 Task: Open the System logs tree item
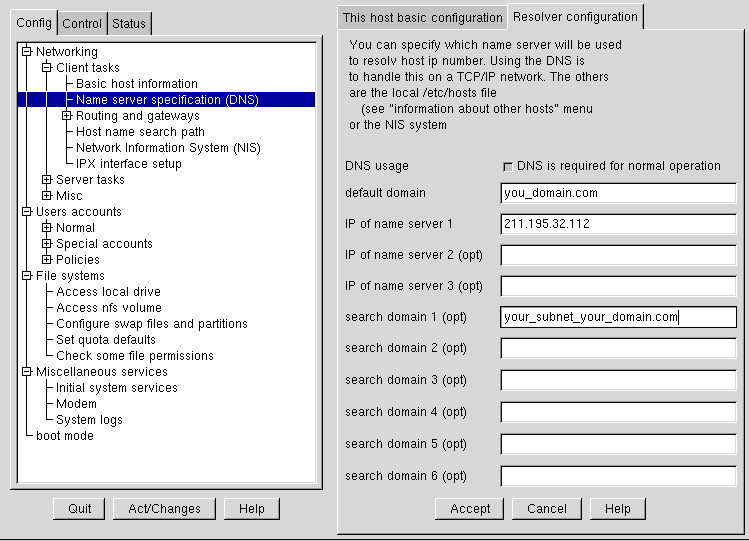click(89, 420)
